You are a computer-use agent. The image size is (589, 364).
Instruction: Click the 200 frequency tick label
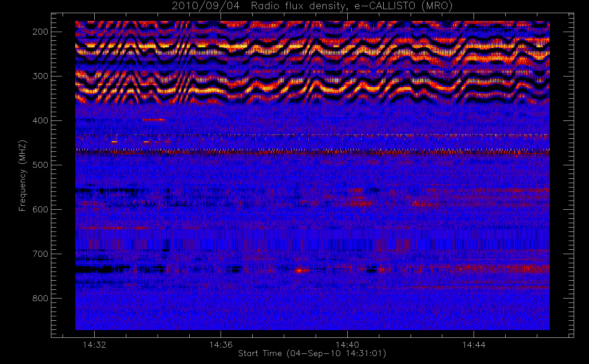(40, 32)
